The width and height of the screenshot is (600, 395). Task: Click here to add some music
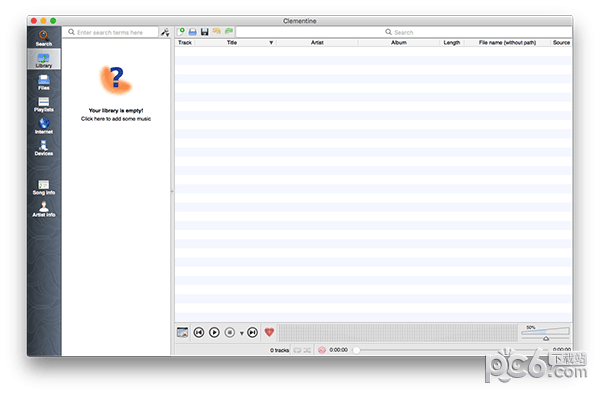tap(116, 119)
